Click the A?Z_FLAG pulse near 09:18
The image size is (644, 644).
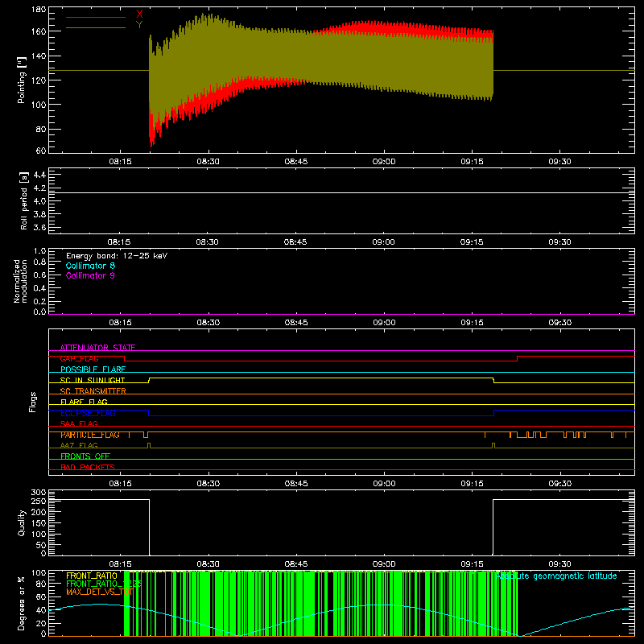(493, 445)
